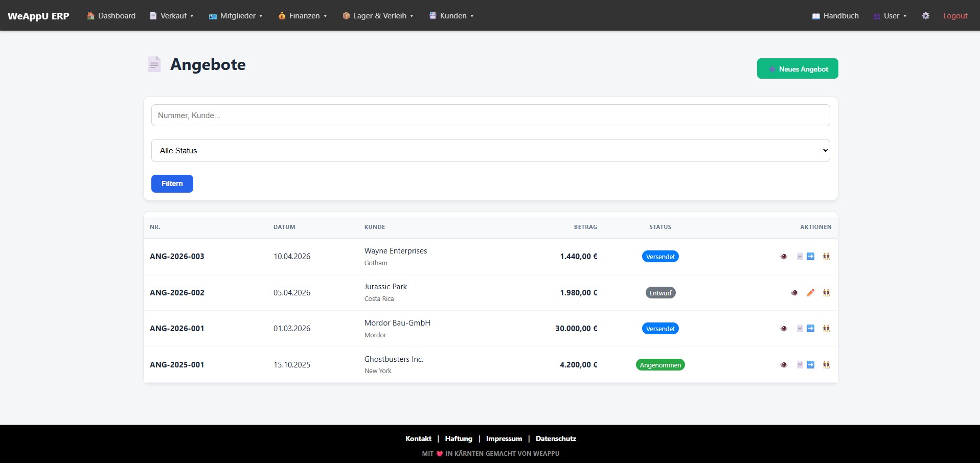Select offer number ANG-2025-001
The width and height of the screenshot is (980, 463).
(177, 365)
